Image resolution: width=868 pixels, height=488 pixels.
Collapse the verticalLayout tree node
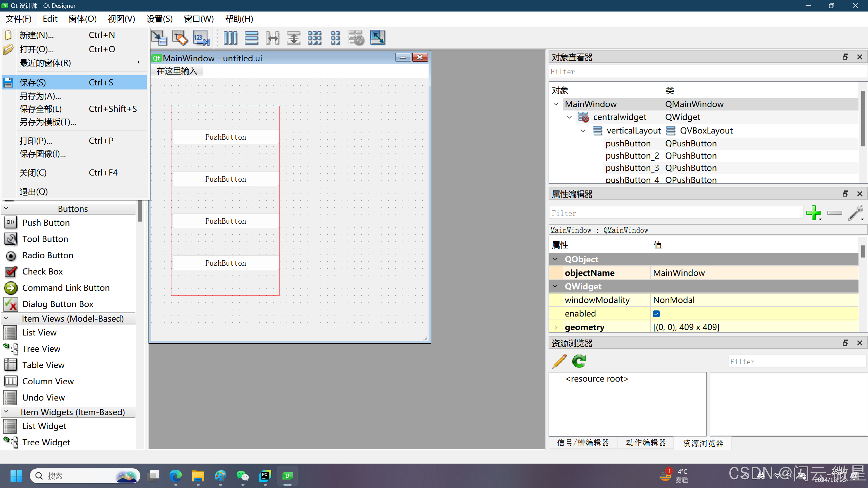click(x=583, y=131)
